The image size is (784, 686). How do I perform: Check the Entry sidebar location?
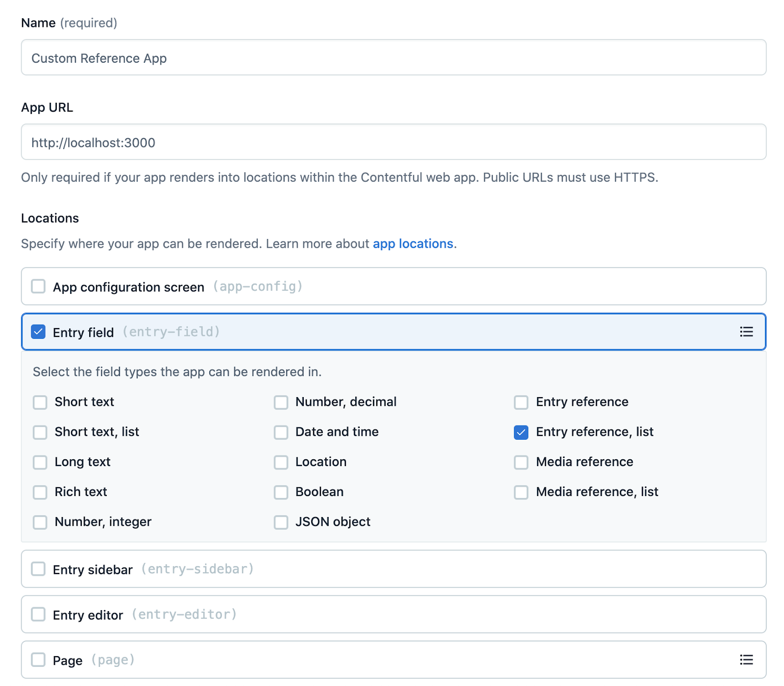[x=38, y=569]
